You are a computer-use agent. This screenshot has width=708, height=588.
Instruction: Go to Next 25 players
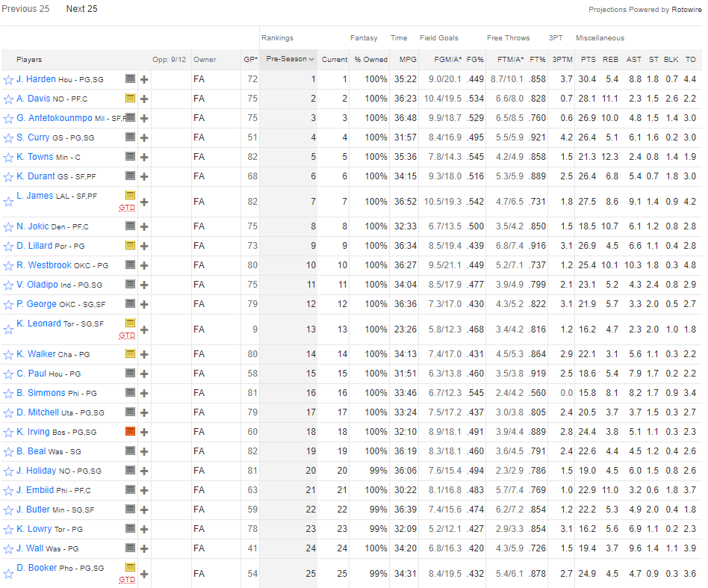coord(81,9)
